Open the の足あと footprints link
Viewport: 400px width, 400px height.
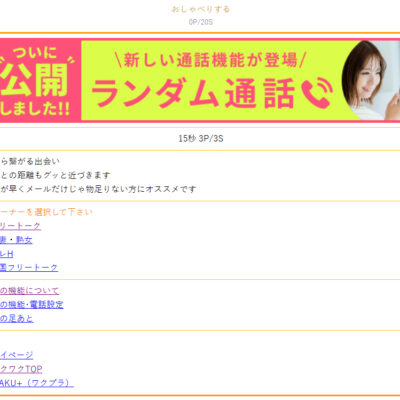pyautogui.click(x=17, y=318)
